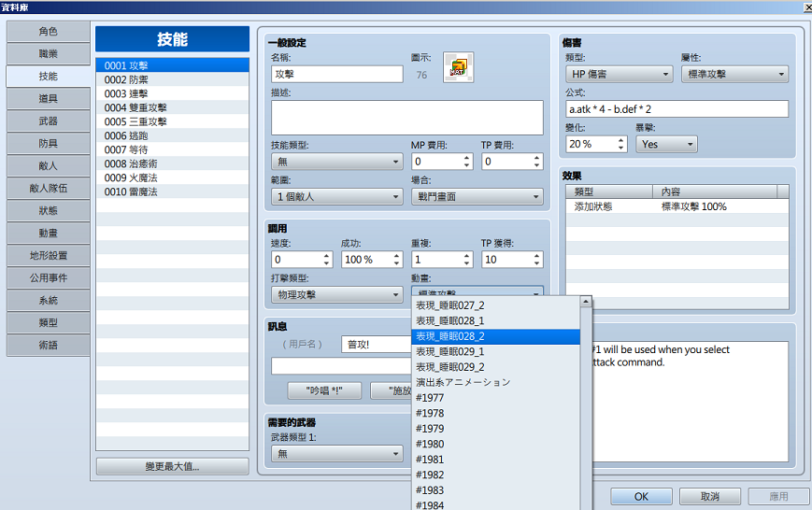Open the 屬性 dropdown showing 標準攻擊
The image size is (812, 510).
734,74
